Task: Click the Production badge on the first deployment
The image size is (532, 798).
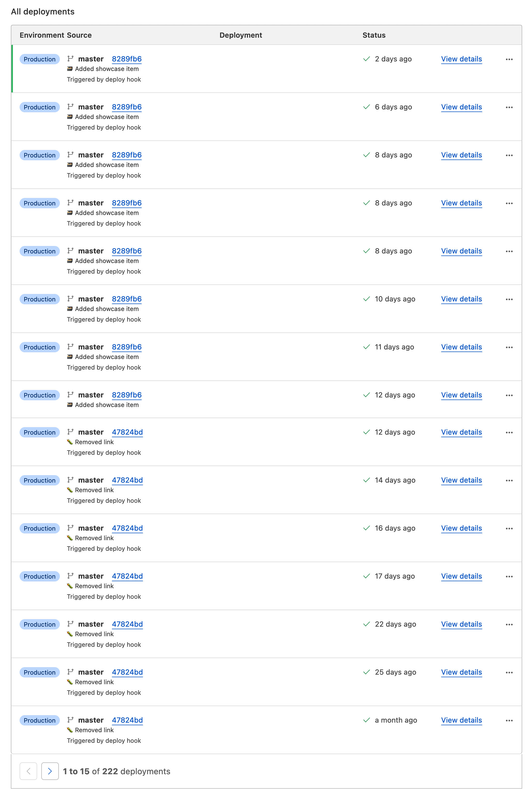Action: pos(39,59)
